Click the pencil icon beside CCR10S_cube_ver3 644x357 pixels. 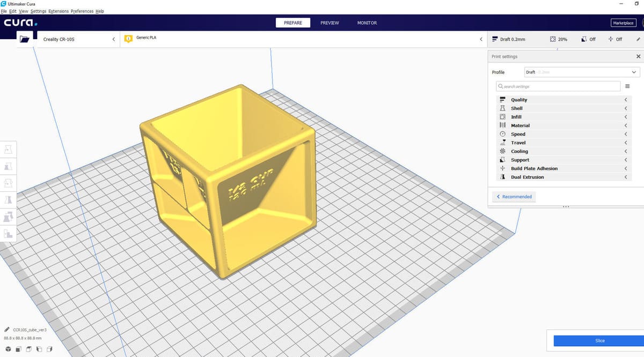tap(7, 330)
